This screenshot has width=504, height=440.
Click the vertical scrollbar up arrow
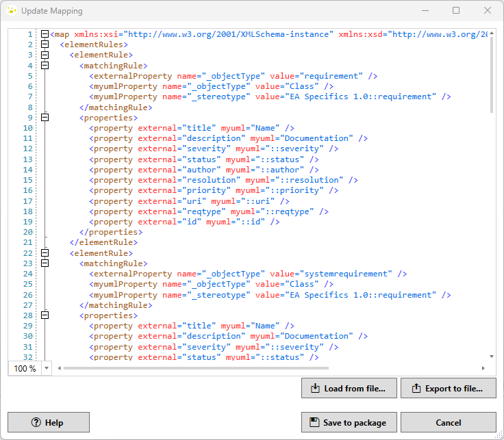492,33
